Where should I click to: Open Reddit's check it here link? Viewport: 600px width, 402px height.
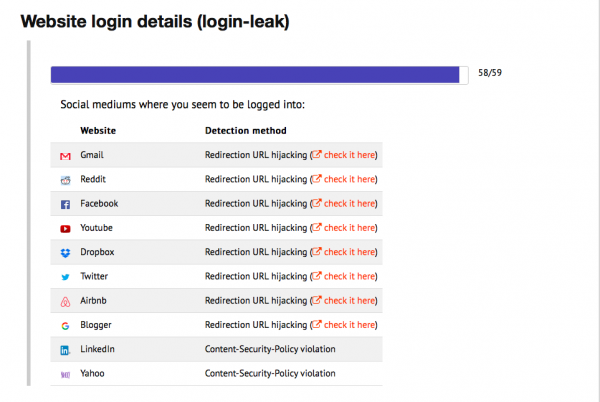coord(344,179)
